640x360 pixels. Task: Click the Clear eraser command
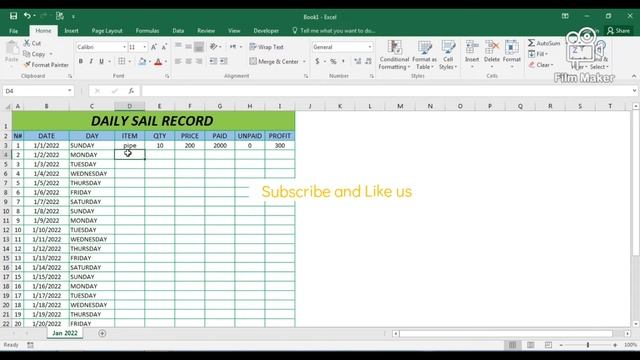point(541,65)
